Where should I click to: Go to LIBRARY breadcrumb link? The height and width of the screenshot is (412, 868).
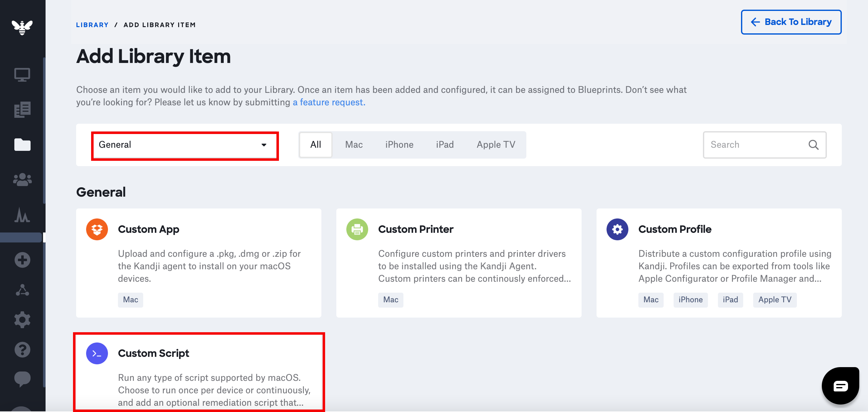[x=92, y=25]
